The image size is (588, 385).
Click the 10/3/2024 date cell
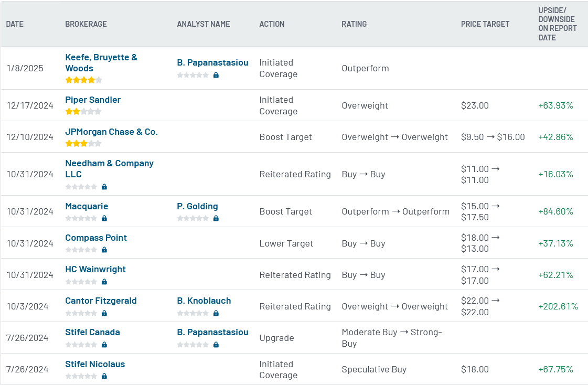click(x=27, y=306)
